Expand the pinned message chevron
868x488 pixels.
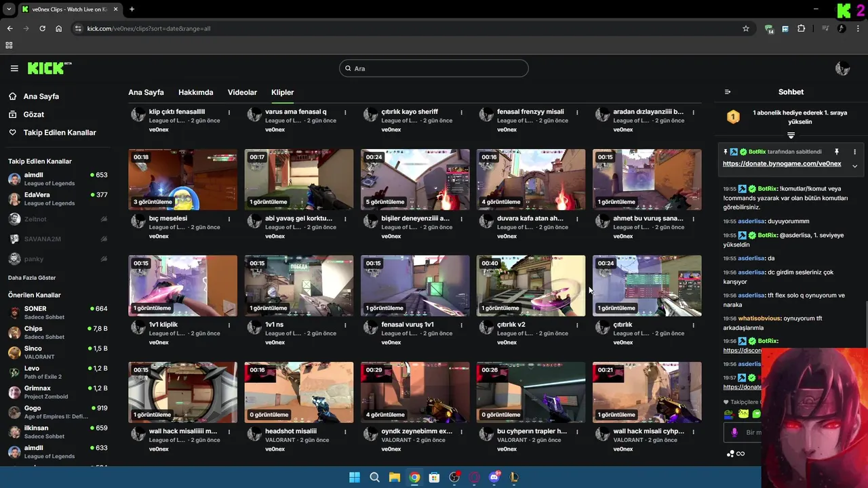[x=854, y=165]
